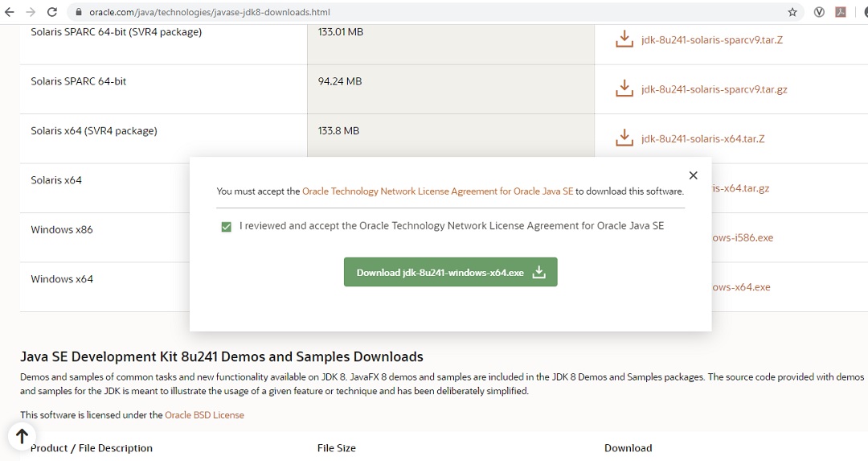
Task: Open jdk-8u241-solaris-sparcv9.tar.Z link
Action: (x=712, y=40)
